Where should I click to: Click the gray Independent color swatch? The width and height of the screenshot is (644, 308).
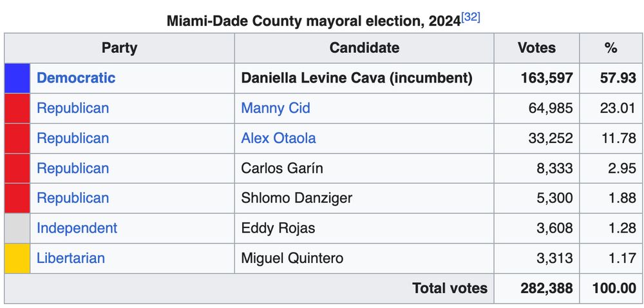click(17, 228)
